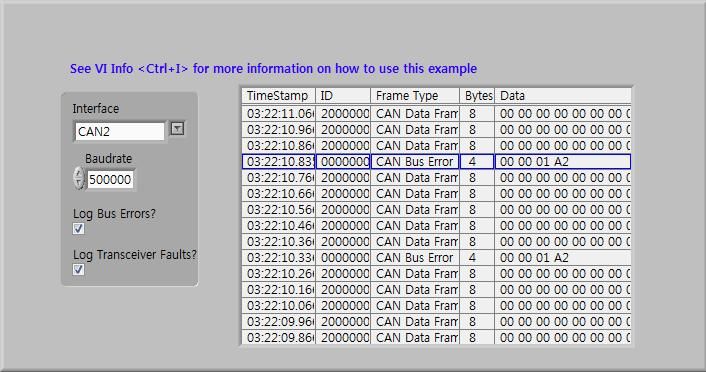The image size is (706, 372).
Task: Click the ID column header
Action: (343, 96)
